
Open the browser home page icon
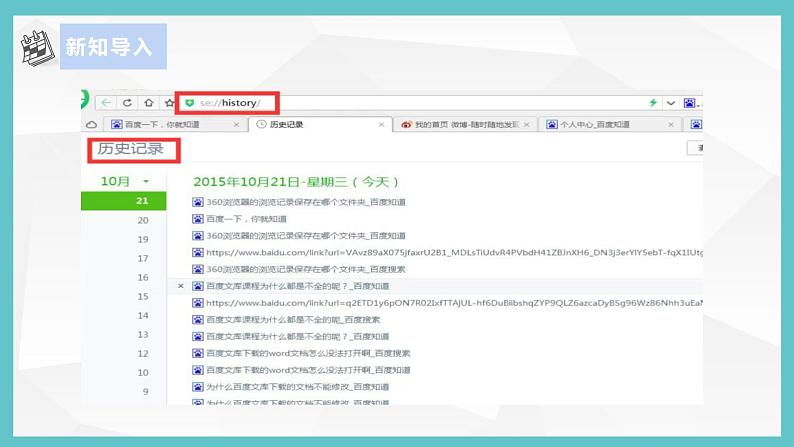coord(148,103)
